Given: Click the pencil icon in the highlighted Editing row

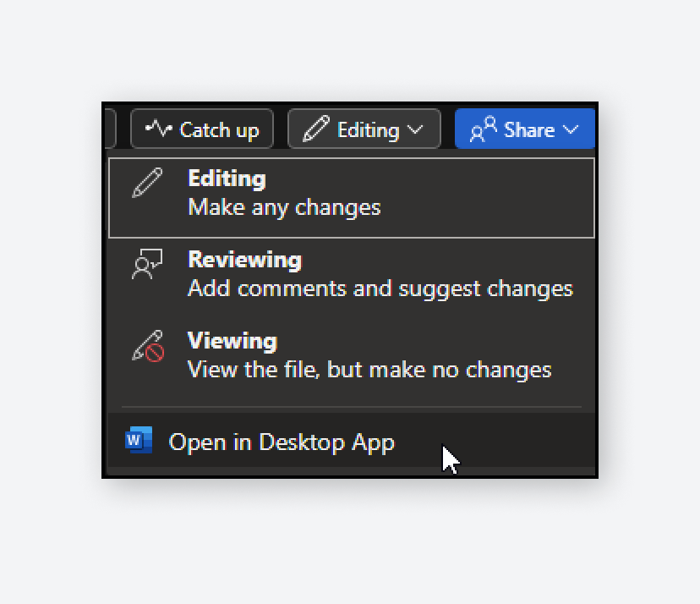Looking at the screenshot, I should point(147,179).
